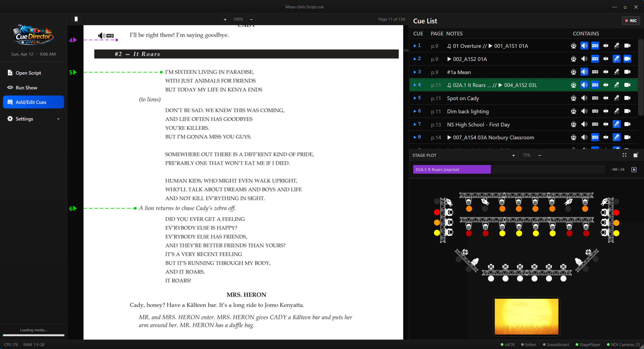The height and width of the screenshot is (349, 644).
Task: Click the bookmark icon above the script
Action: tap(76, 19)
